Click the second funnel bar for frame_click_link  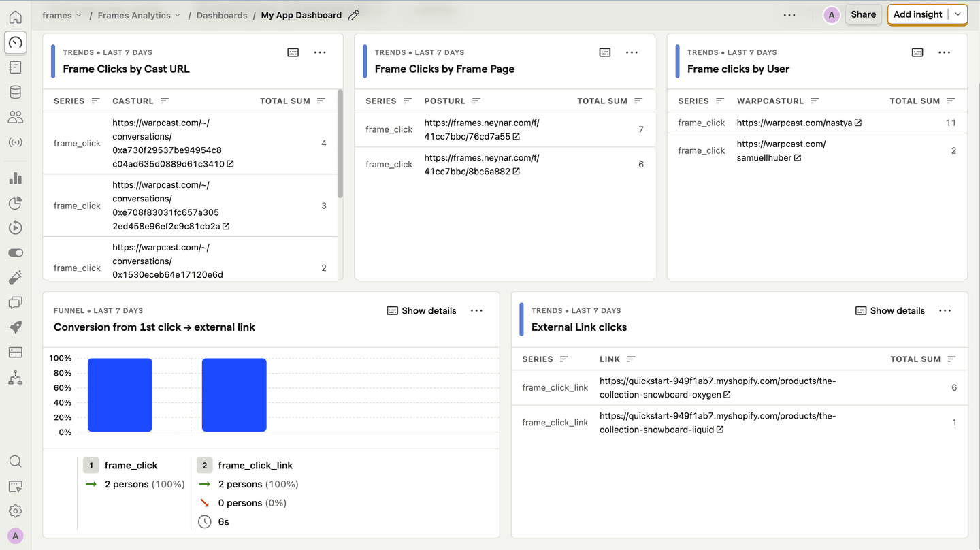(x=234, y=395)
